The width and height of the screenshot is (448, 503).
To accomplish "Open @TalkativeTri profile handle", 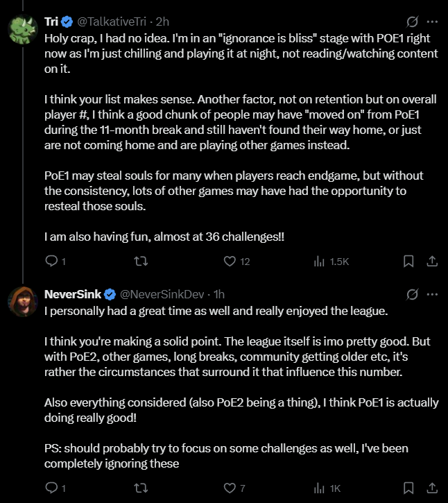I will click(x=113, y=22).
